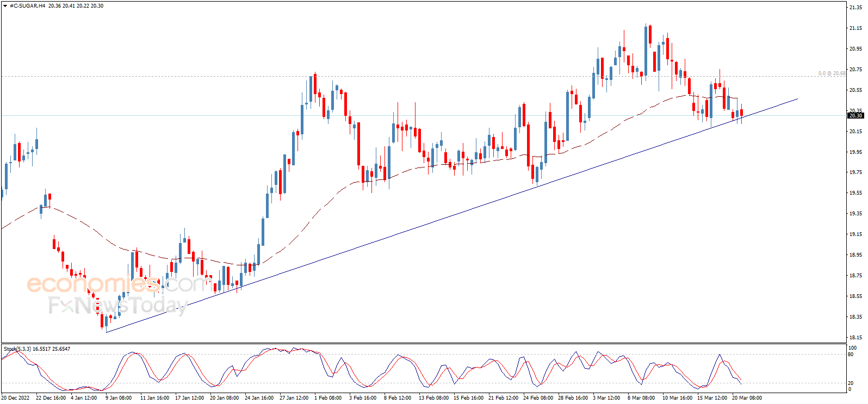Click the '24 Feb 08:00' time label
The height and width of the screenshot is (404, 868).
tap(538, 398)
